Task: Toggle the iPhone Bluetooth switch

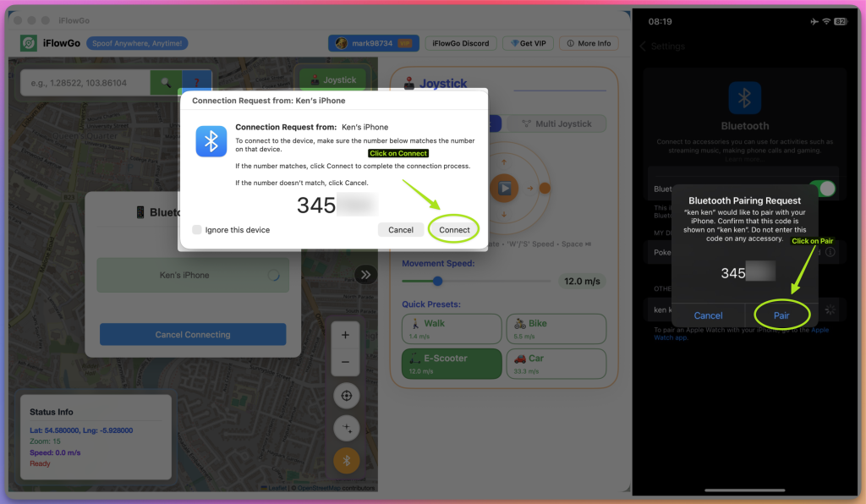Action: click(821, 189)
